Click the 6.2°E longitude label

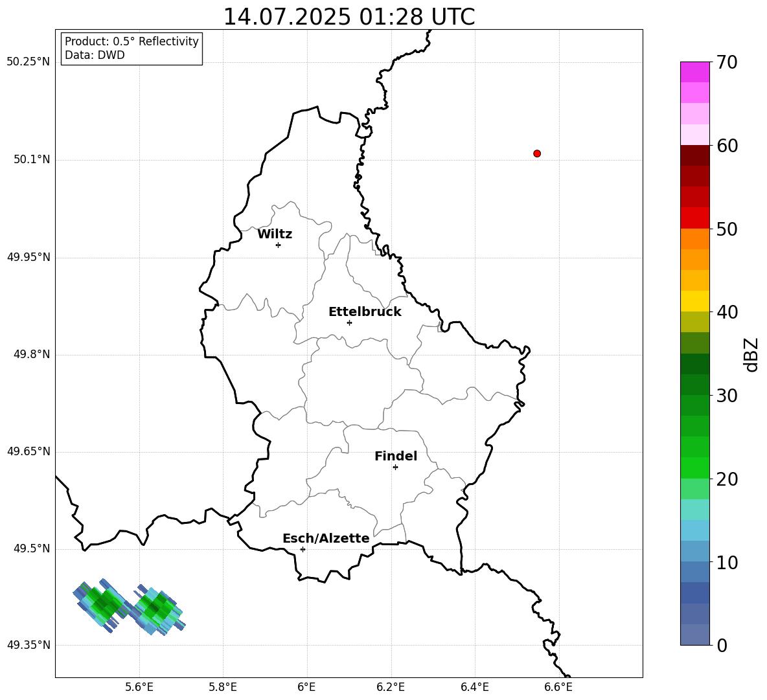click(x=391, y=687)
